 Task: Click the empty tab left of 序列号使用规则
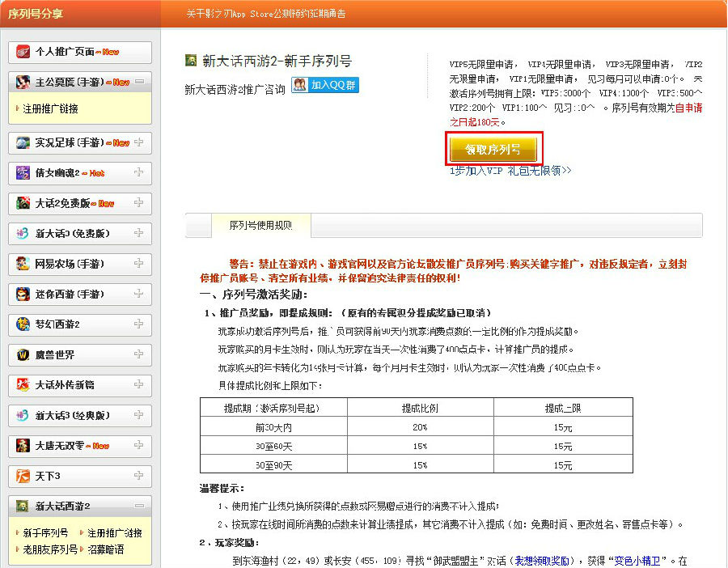198,226
